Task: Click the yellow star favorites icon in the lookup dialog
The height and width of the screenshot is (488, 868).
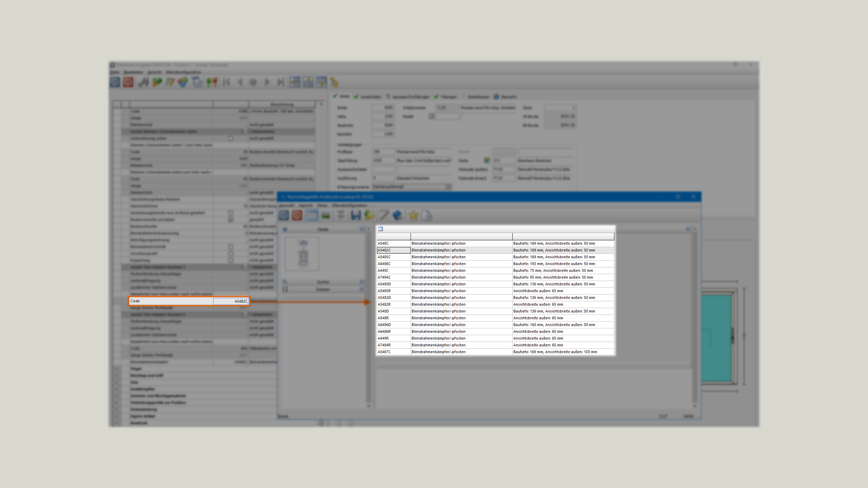Action: coord(413,216)
